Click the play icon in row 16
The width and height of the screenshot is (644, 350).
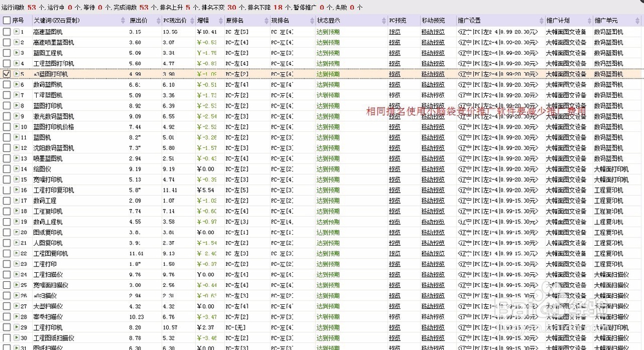(x=17, y=190)
